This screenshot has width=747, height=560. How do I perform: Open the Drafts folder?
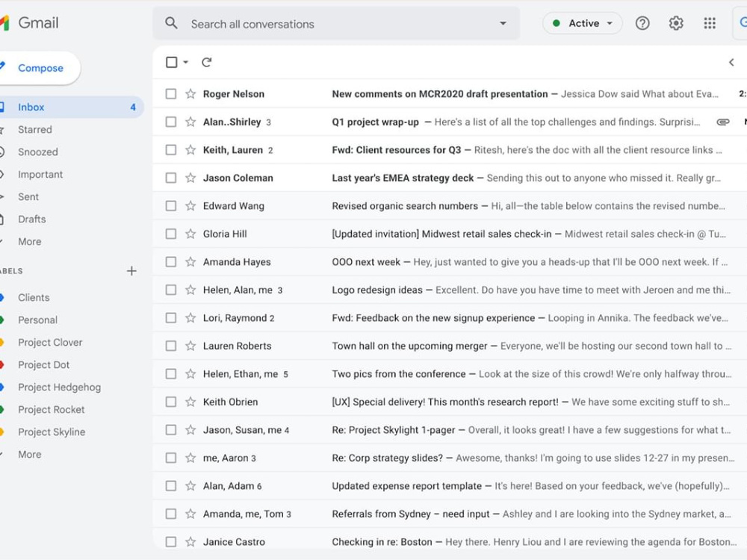tap(32, 219)
